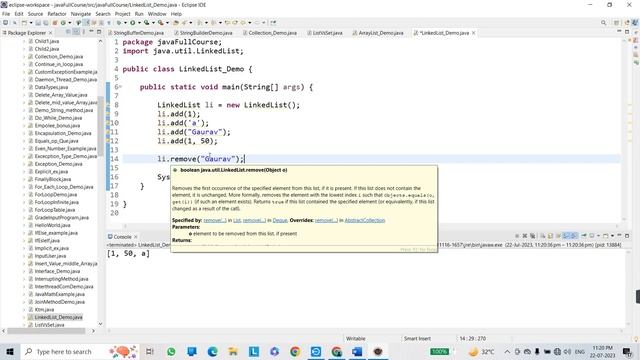
Task: Remove all terminated launches in console
Action: pos(533,236)
